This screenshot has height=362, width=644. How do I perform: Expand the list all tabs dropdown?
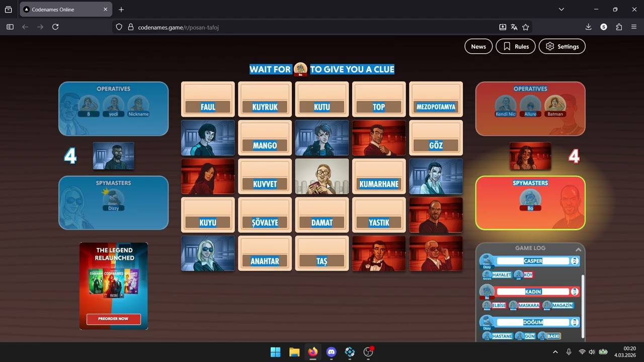click(561, 10)
